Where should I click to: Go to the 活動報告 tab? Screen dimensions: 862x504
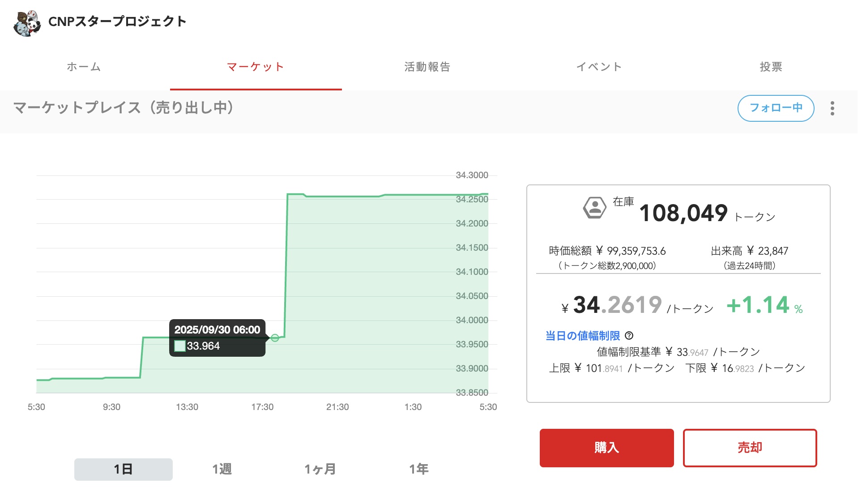pos(427,67)
